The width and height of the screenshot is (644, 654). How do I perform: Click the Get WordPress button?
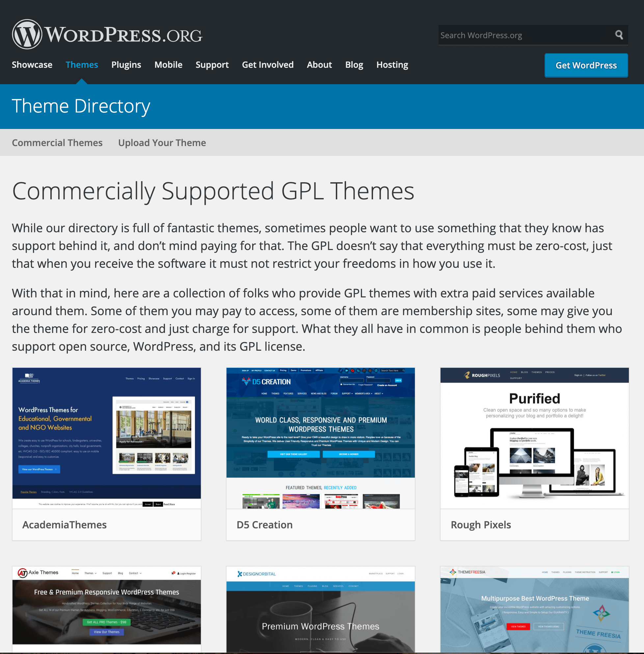point(586,65)
